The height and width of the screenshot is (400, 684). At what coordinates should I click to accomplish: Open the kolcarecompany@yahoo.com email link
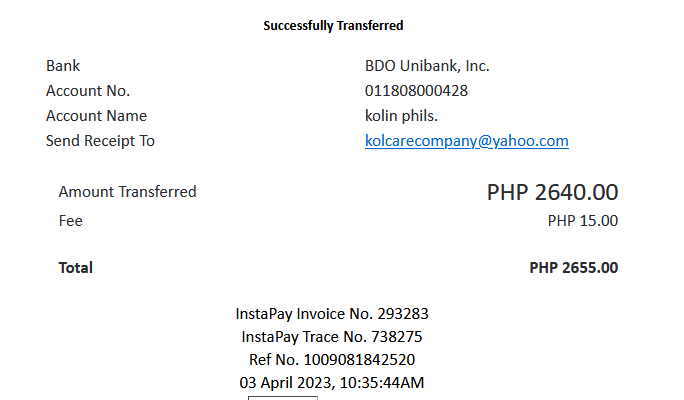pos(466,141)
